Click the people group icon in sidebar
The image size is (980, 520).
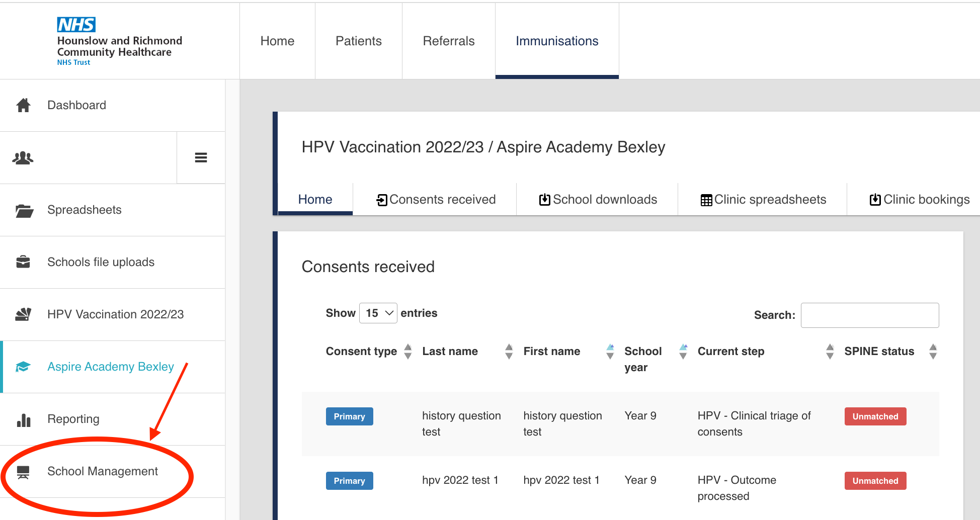click(x=23, y=158)
